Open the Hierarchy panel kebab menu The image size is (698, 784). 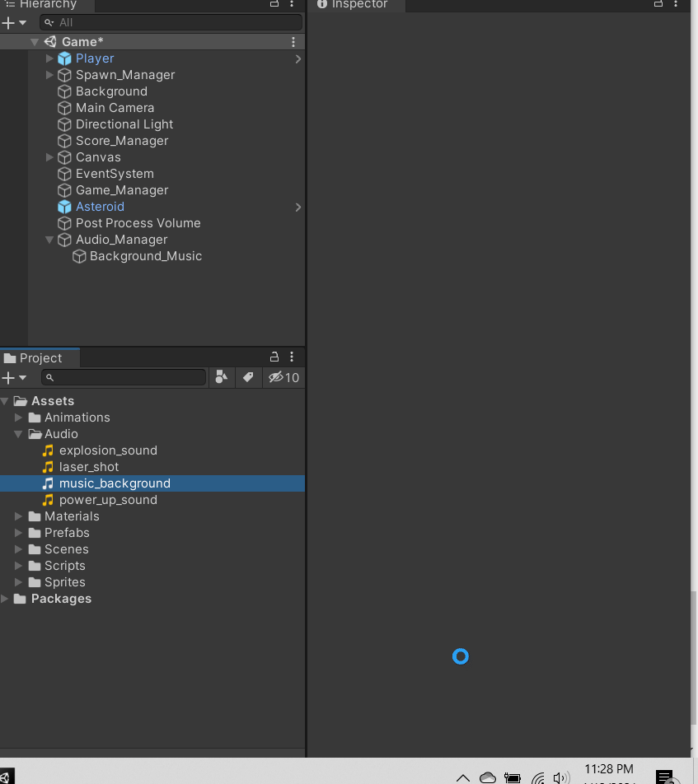(x=292, y=3)
